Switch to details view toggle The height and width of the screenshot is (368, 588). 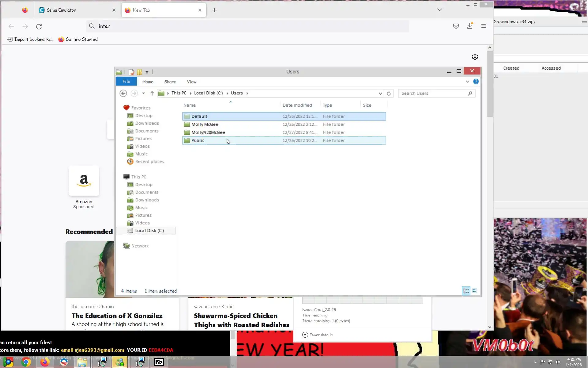(x=466, y=291)
